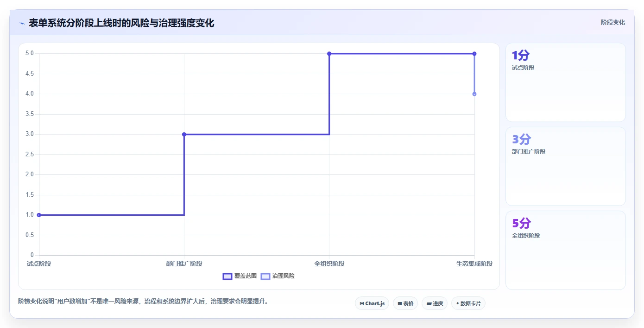Click the 覆盖范围 legend color box

(227, 276)
